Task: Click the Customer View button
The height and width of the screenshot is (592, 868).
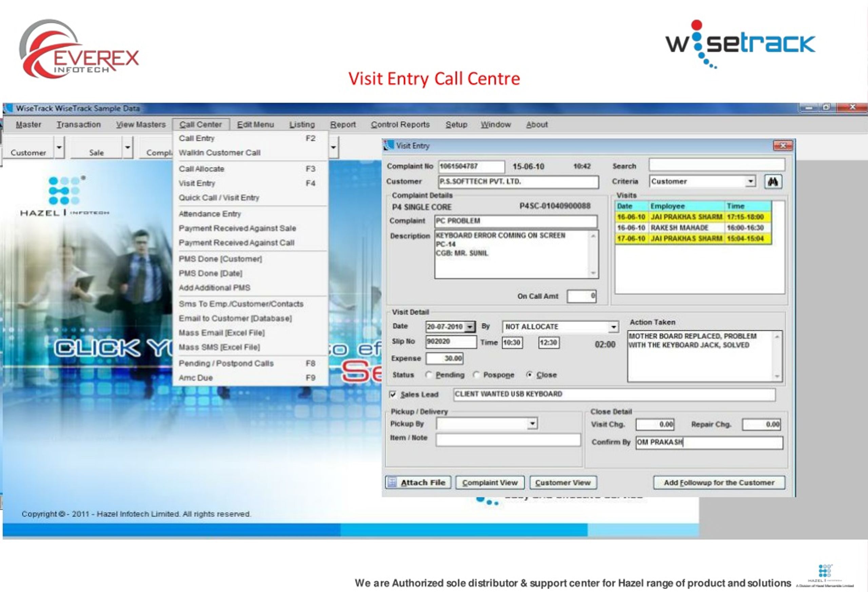Action: [563, 482]
